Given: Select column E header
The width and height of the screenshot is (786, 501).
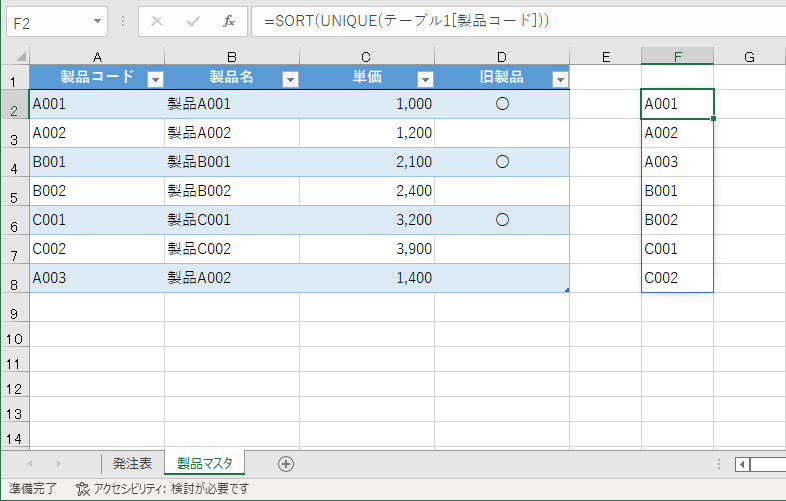Looking at the screenshot, I should click(606, 56).
